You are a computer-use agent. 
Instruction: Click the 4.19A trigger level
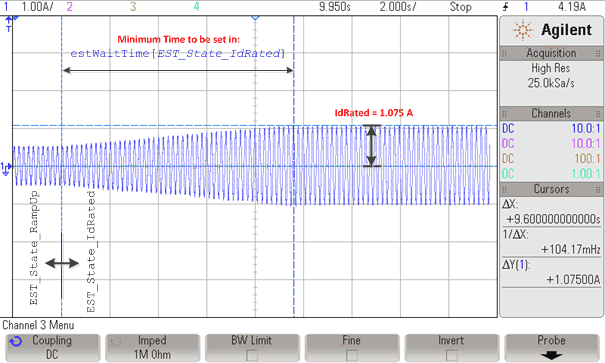point(572,7)
